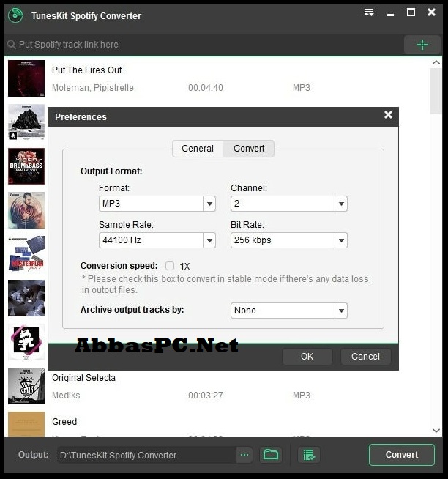
Task: Select the Put The Fires Out album thumbnail
Action: point(26,78)
